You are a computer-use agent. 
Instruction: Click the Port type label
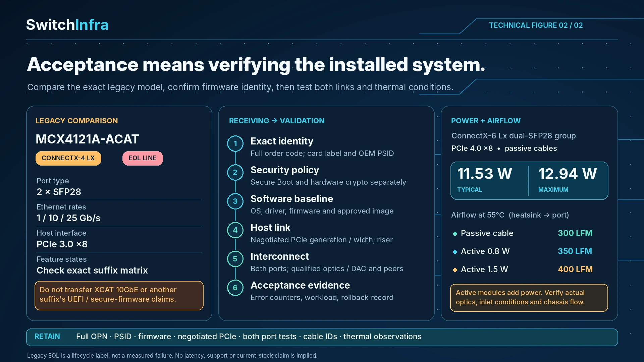click(x=53, y=181)
